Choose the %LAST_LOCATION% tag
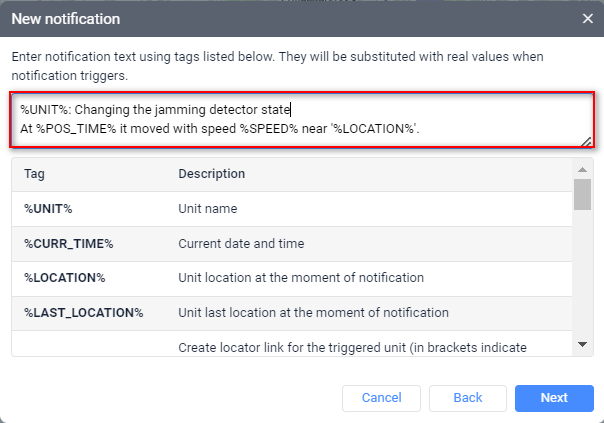Viewport: 604px width, 423px height. (84, 312)
